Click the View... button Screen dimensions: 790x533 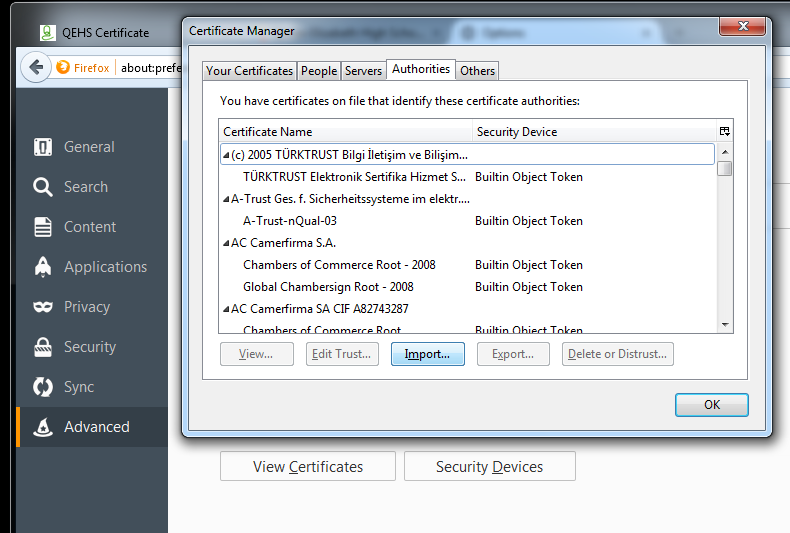coord(256,354)
